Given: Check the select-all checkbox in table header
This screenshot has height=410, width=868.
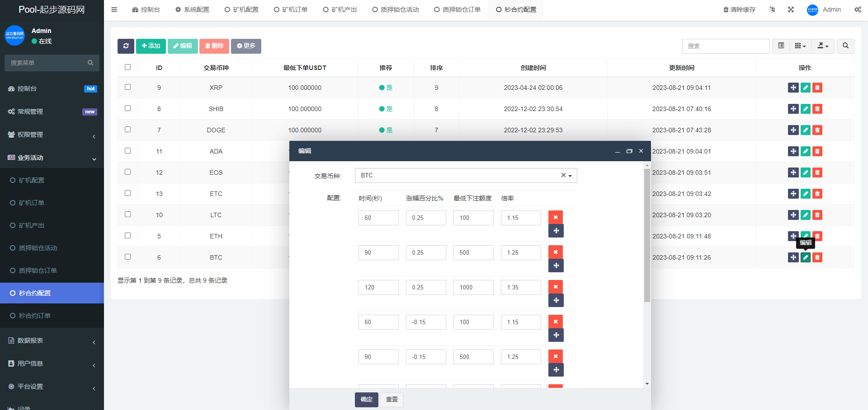Looking at the screenshot, I should click(127, 67).
